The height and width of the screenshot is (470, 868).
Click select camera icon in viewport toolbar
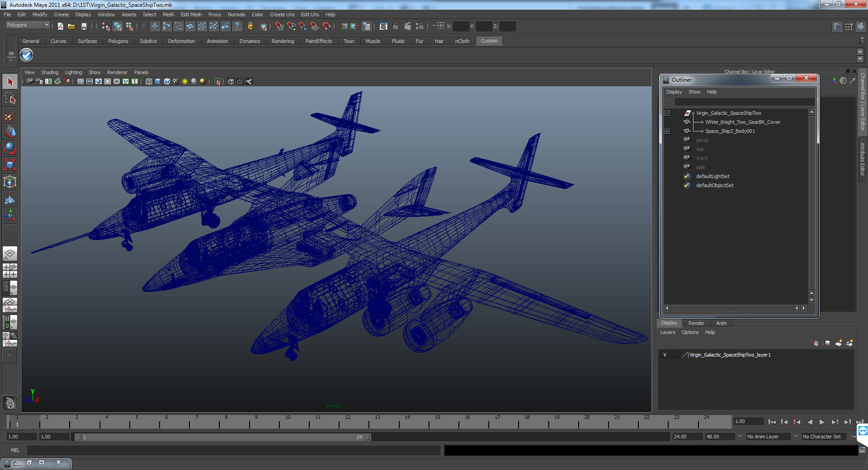coord(30,81)
